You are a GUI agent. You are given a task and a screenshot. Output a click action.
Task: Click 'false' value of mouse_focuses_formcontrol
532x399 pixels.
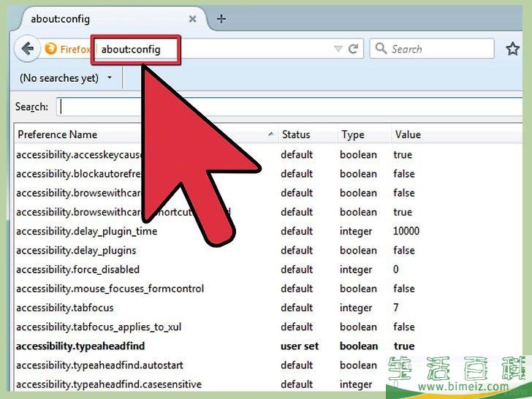[404, 289]
